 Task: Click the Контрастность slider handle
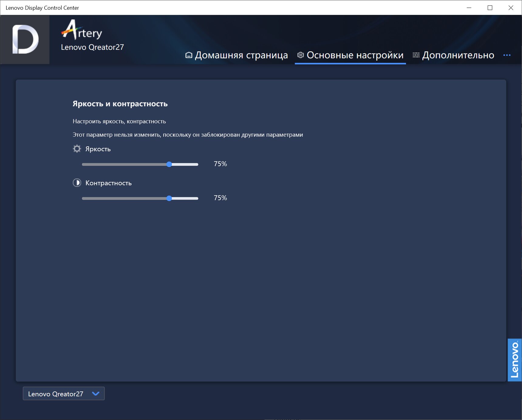169,198
